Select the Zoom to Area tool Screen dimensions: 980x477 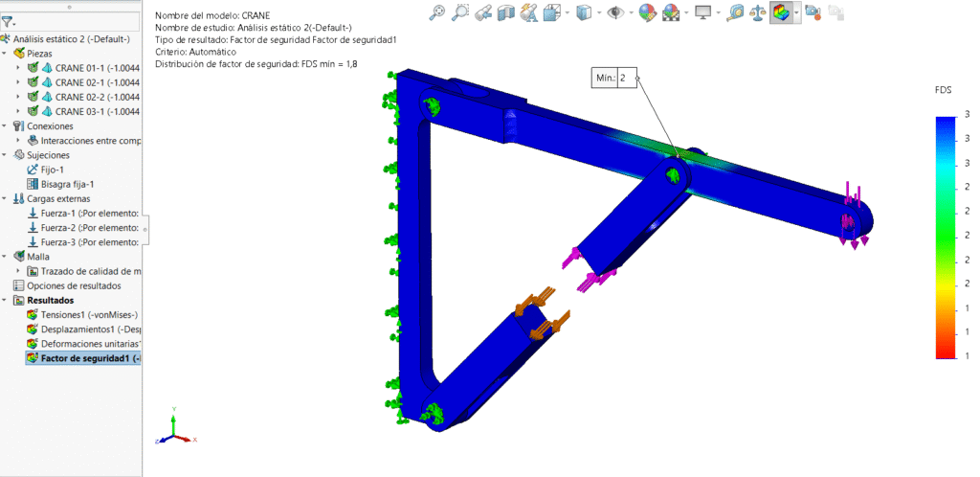461,12
